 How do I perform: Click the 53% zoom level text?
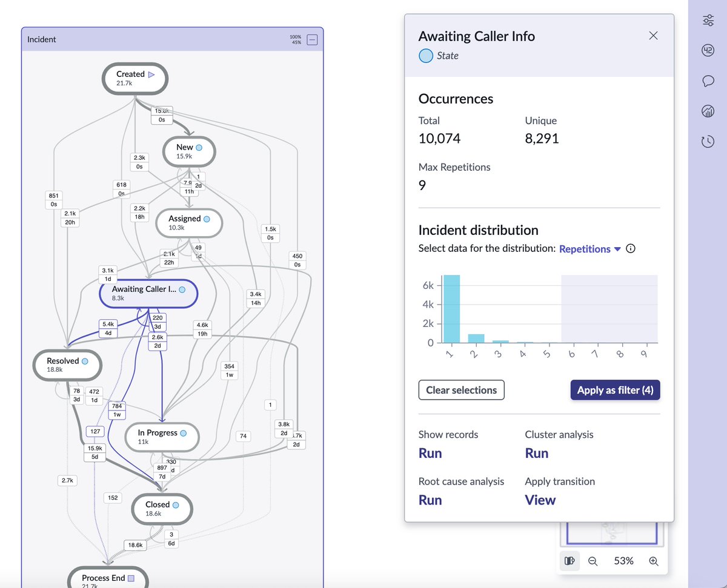coord(623,561)
